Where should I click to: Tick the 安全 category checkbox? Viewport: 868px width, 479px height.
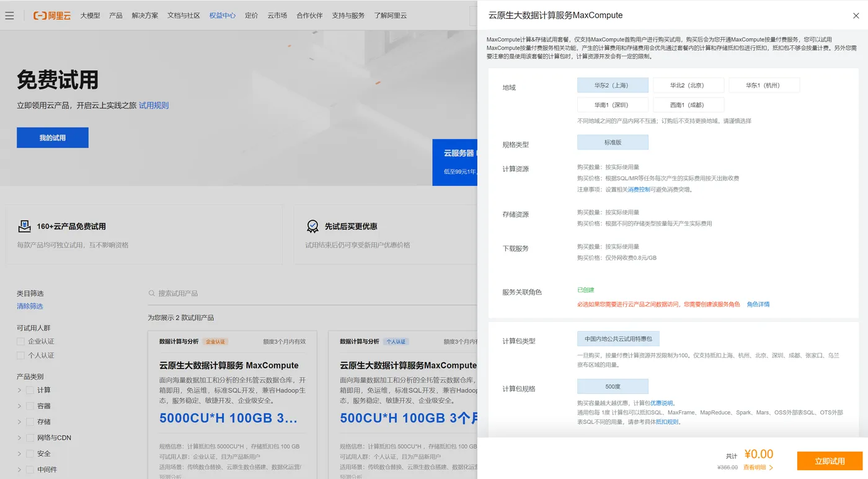point(30,454)
